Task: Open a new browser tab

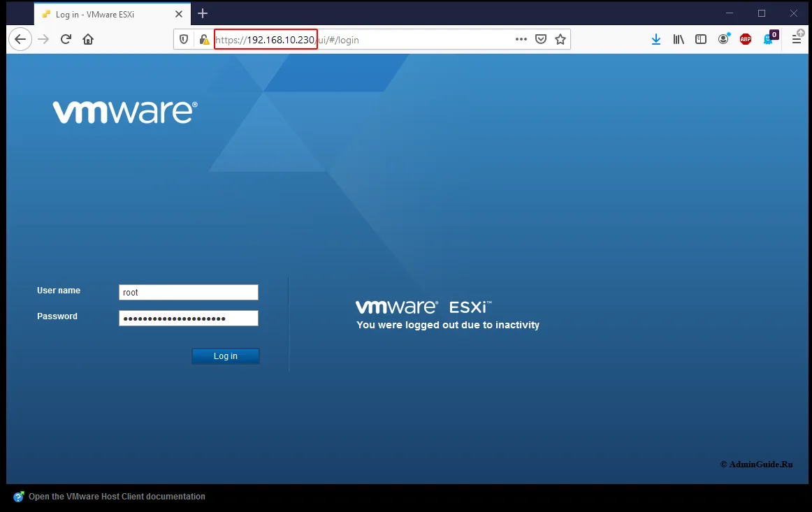Action: tap(203, 13)
